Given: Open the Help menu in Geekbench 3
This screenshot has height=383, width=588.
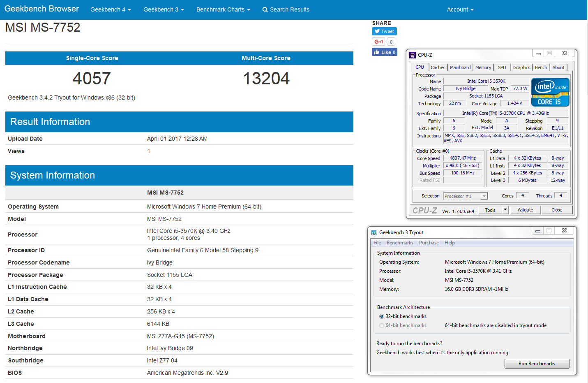Looking at the screenshot, I should point(450,243).
